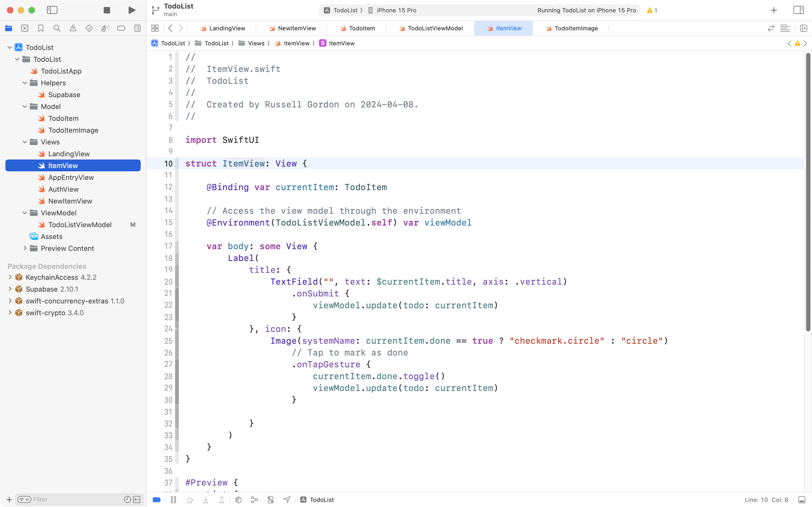This screenshot has height=507, width=812.
Task: Show the Breakpoint navigator tag icon
Action: pos(121,28)
